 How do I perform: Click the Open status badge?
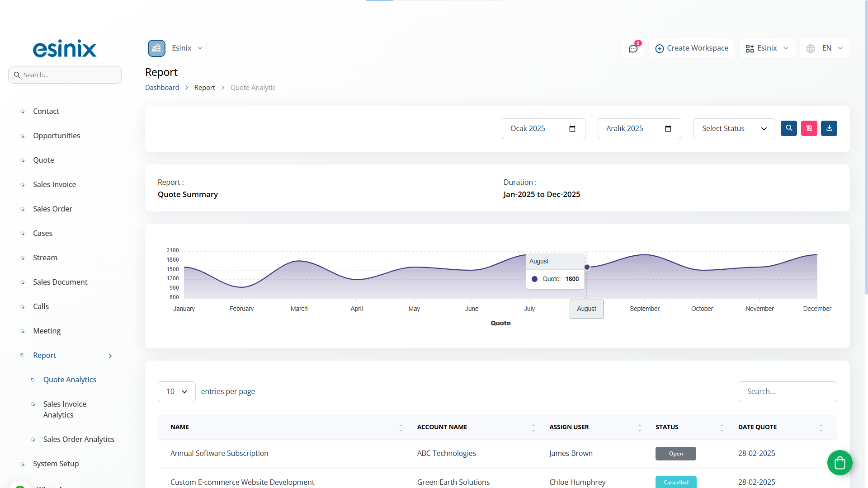coord(676,454)
